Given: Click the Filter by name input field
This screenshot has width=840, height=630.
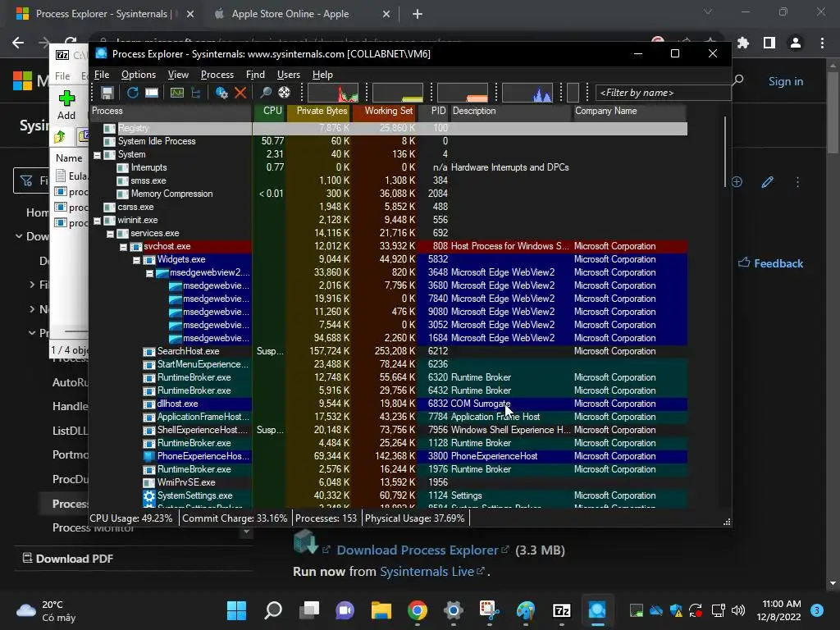Looking at the screenshot, I should [x=663, y=93].
